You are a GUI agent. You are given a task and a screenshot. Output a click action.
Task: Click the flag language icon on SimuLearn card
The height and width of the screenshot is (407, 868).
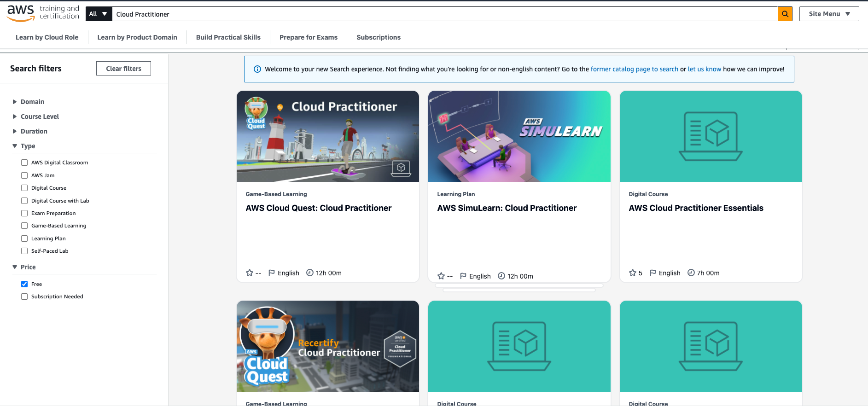(463, 276)
